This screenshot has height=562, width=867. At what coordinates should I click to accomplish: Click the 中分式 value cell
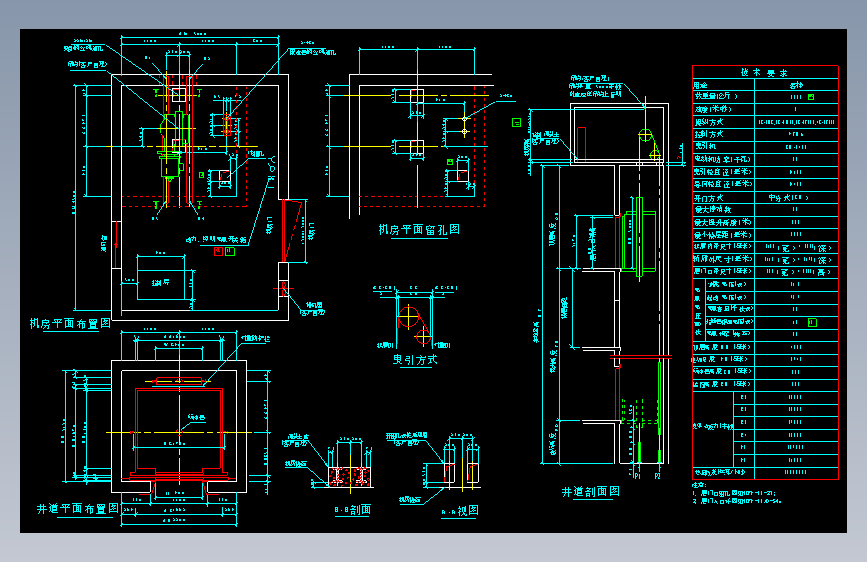[788, 197]
